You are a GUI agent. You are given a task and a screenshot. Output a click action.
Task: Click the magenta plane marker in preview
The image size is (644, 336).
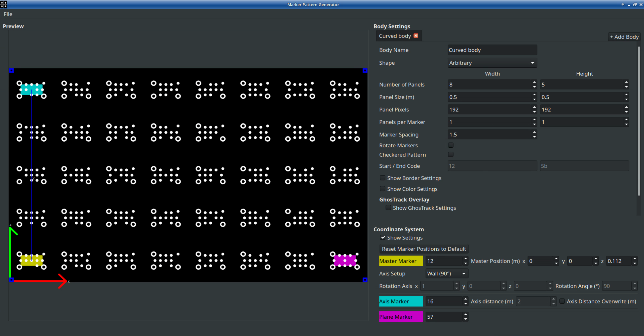tap(345, 261)
